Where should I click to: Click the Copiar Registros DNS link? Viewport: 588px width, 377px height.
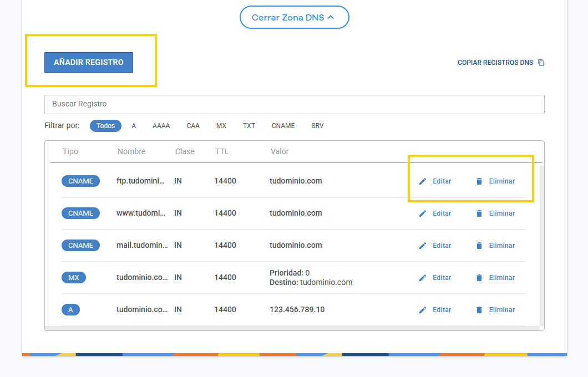495,63
